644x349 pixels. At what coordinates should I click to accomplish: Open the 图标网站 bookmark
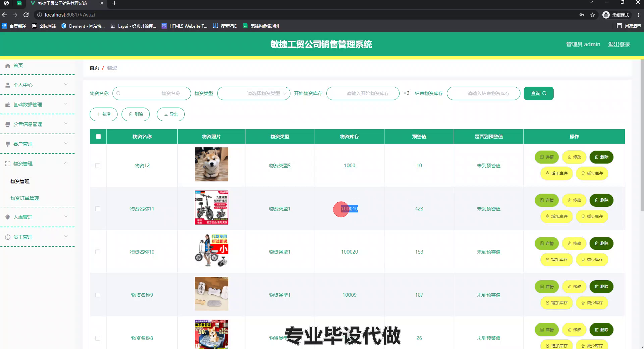click(x=44, y=26)
